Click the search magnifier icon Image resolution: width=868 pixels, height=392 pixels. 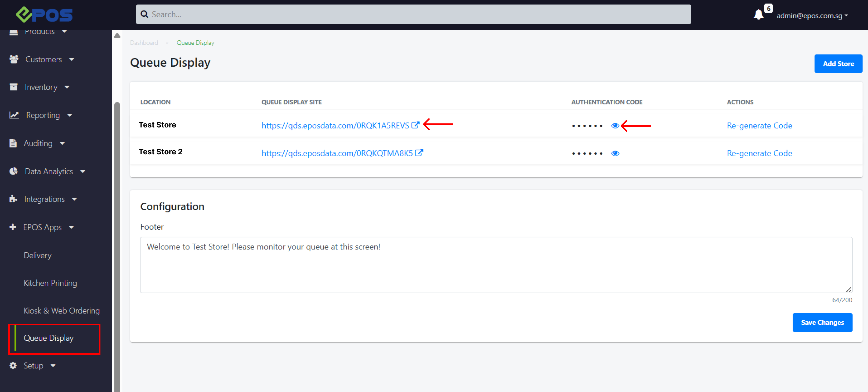[144, 14]
